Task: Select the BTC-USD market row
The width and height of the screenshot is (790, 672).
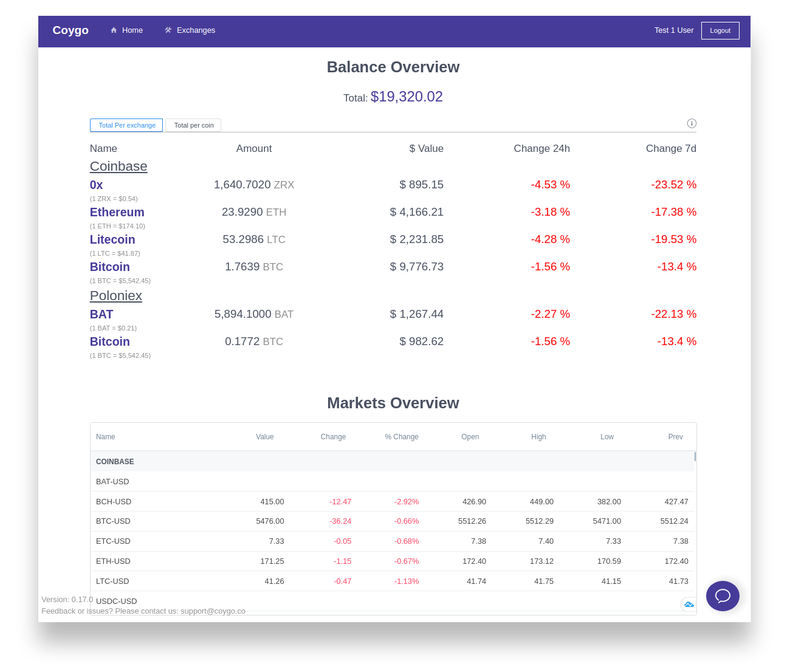Action: (392, 521)
